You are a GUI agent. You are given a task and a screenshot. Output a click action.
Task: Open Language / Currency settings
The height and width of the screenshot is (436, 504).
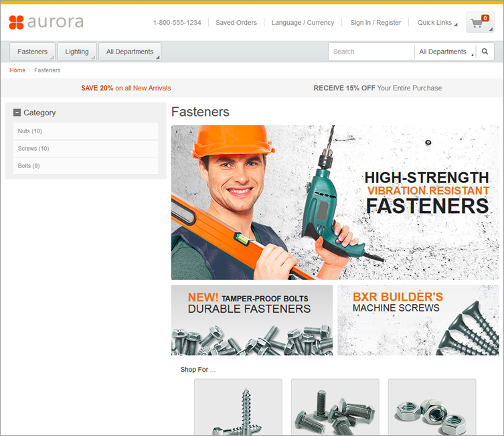pos(303,23)
